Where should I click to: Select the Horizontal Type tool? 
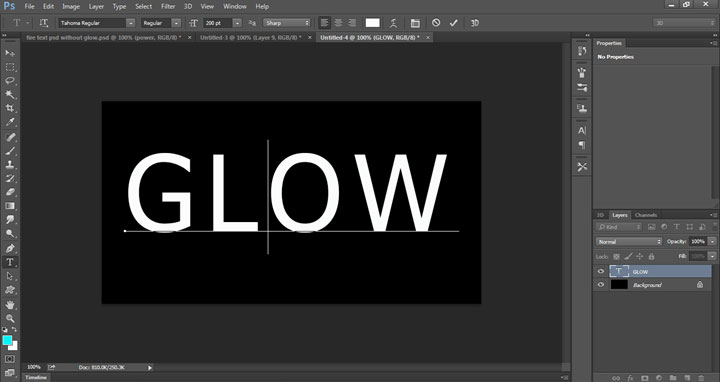point(10,262)
